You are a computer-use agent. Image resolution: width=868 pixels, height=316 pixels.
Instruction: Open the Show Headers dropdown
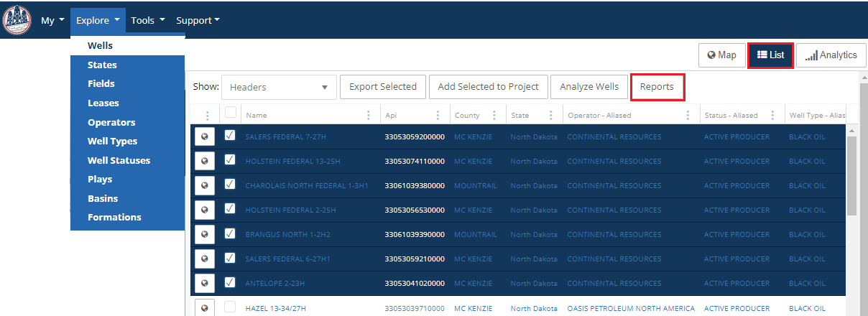(279, 87)
